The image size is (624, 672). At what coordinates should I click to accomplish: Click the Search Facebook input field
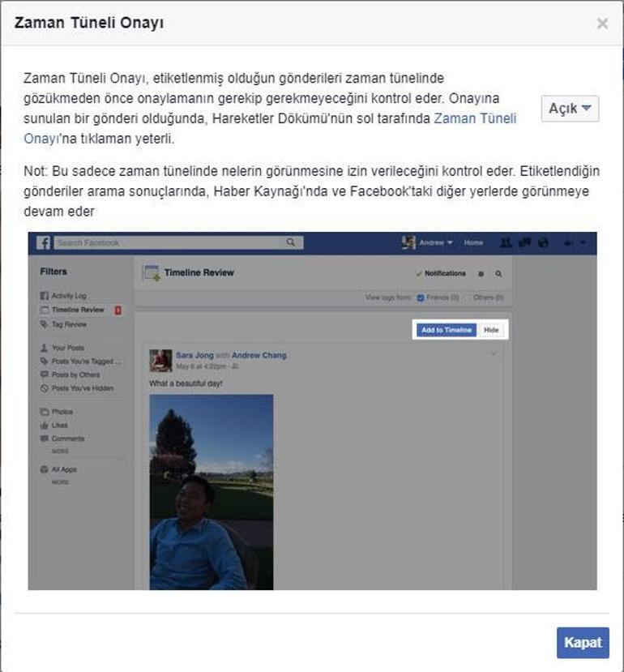tap(179, 242)
